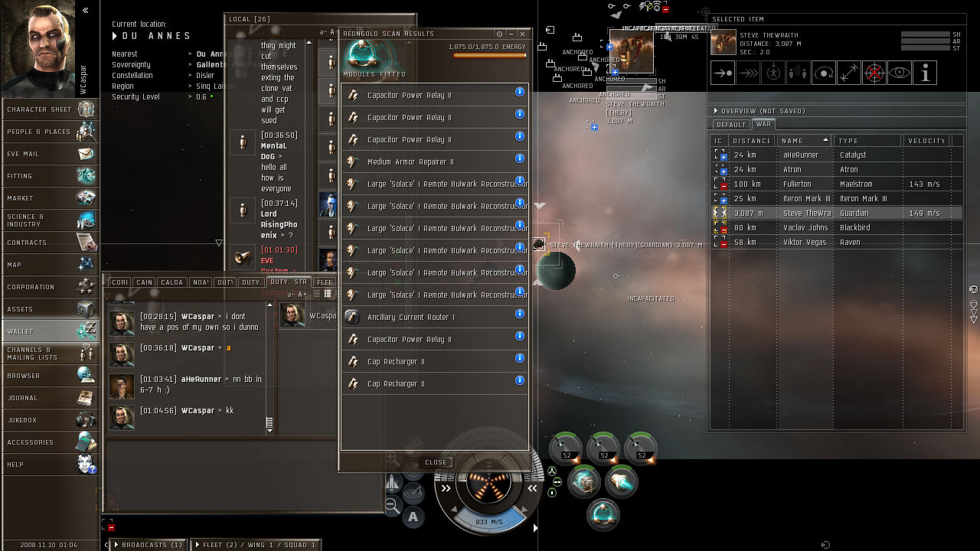980x551 pixels.
Task: Activate the middle missile launcher showing 52
Action: tap(604, 448)
